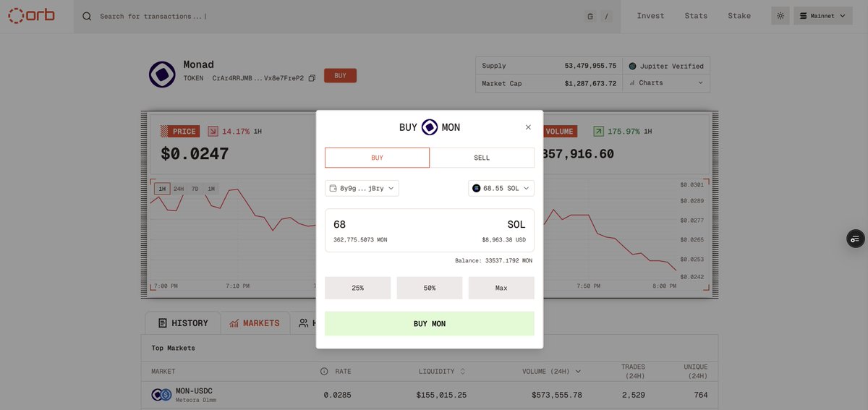Select the 24H chart range
Viewport: 868px width, 410px height.
(x=179, y=189)
